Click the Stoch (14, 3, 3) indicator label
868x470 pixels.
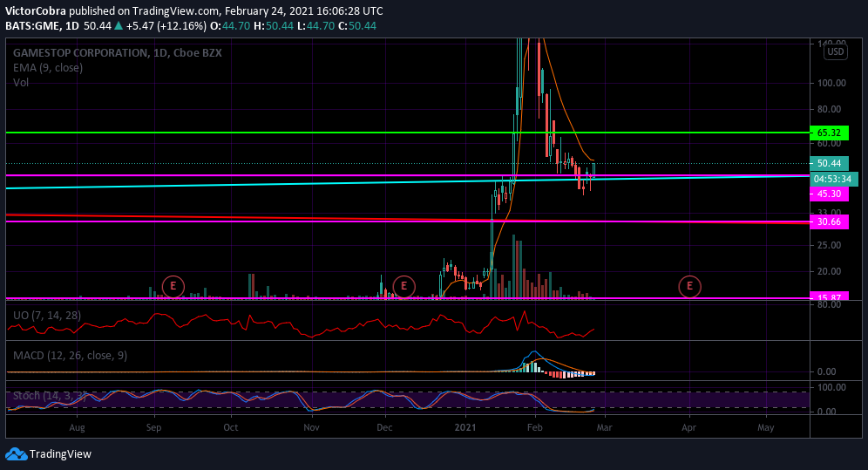click(51, 396)
